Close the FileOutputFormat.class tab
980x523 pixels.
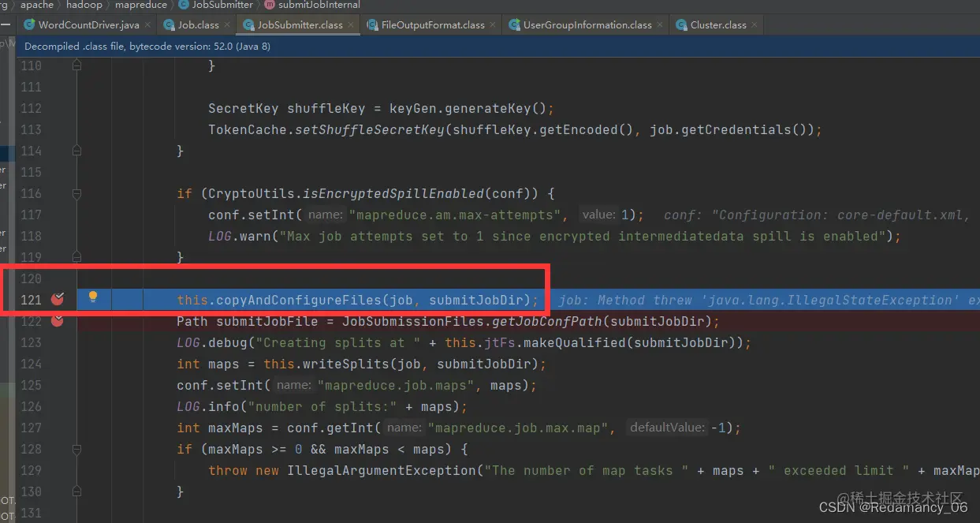pyautogui.click(x=493, y=25)
